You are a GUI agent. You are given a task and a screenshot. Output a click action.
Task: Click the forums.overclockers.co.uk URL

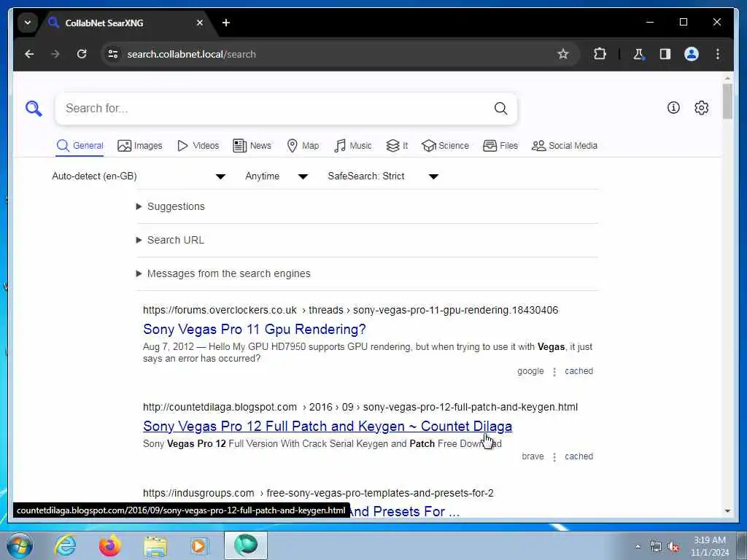coord(351,311)
